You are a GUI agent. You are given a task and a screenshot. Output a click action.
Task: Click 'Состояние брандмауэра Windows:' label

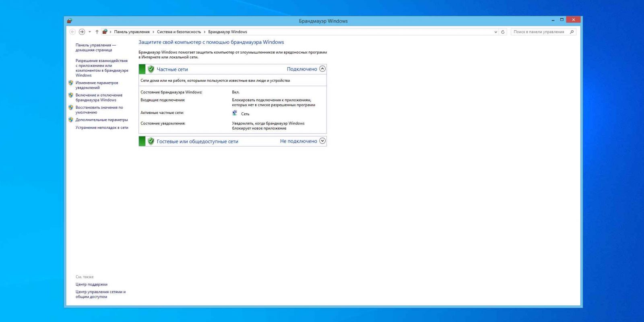[x=171, y=92]
